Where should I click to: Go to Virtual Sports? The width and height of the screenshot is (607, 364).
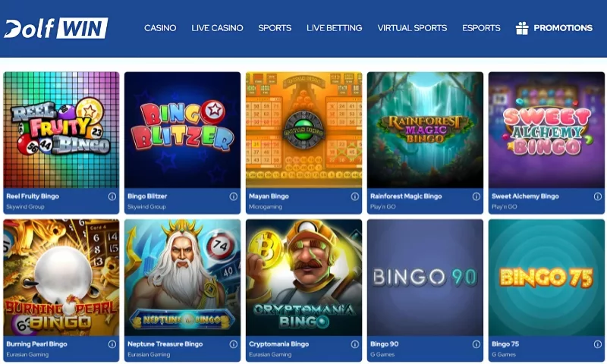[x=412, y=28]
